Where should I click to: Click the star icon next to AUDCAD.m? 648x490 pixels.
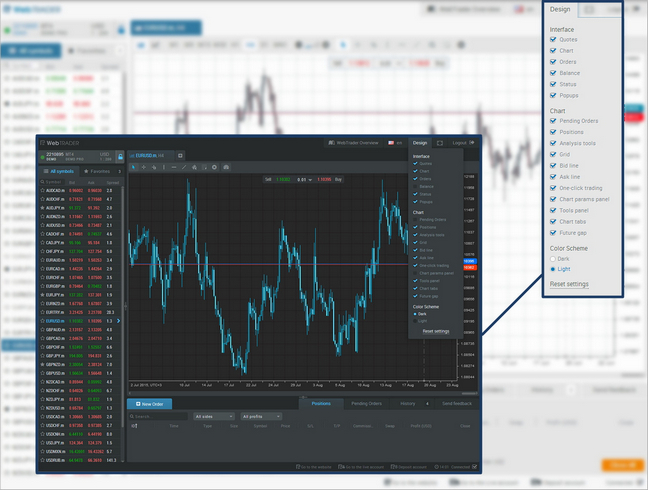point(43,190)
